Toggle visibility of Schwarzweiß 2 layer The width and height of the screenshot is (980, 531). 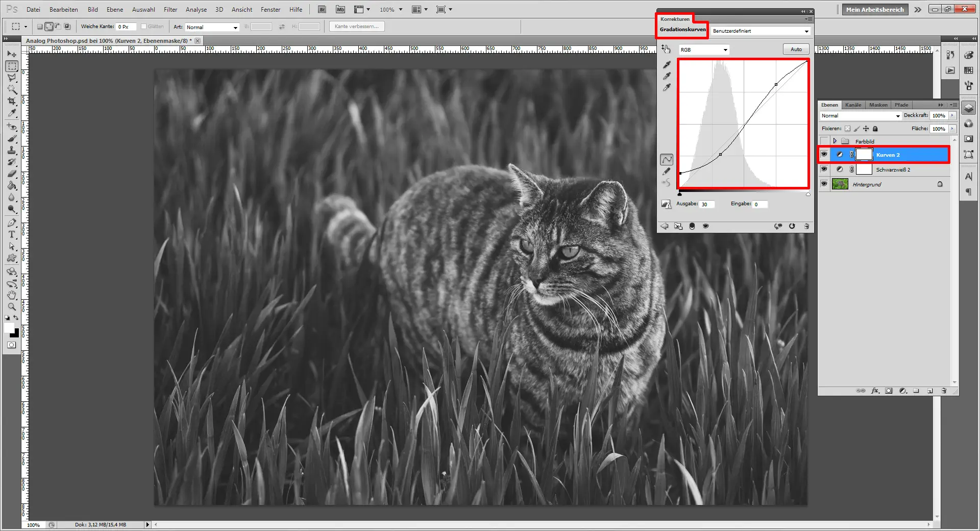[x=824, y=170]
